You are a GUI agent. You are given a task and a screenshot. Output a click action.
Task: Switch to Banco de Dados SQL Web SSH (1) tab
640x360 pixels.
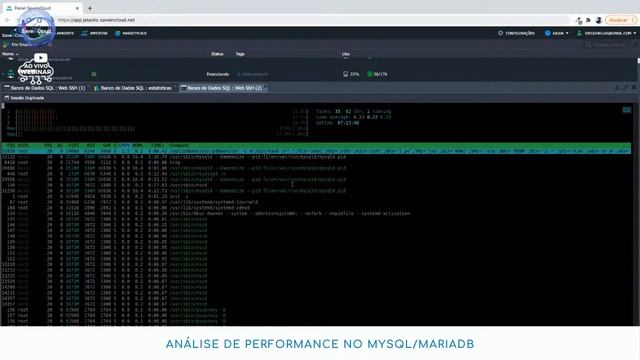[45, 88]
